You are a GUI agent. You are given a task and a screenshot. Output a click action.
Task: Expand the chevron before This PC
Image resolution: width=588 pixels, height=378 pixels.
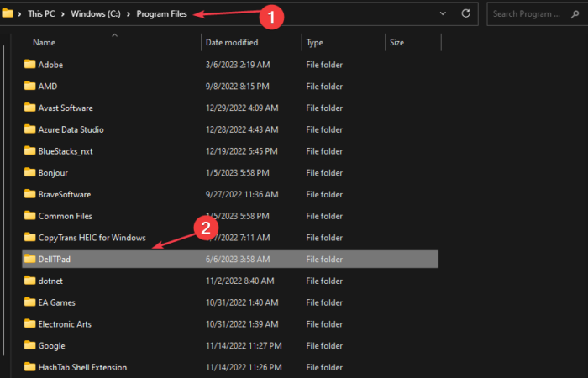[x=19, y=14]
